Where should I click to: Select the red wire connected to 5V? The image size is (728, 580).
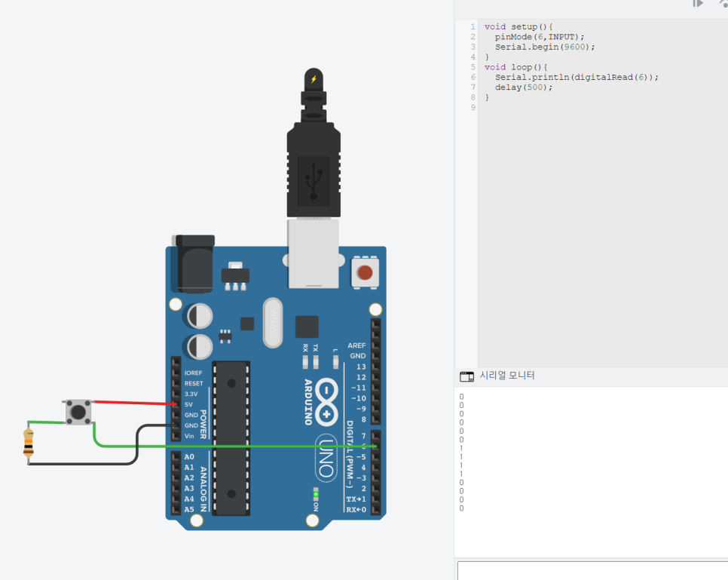point(132,404)
